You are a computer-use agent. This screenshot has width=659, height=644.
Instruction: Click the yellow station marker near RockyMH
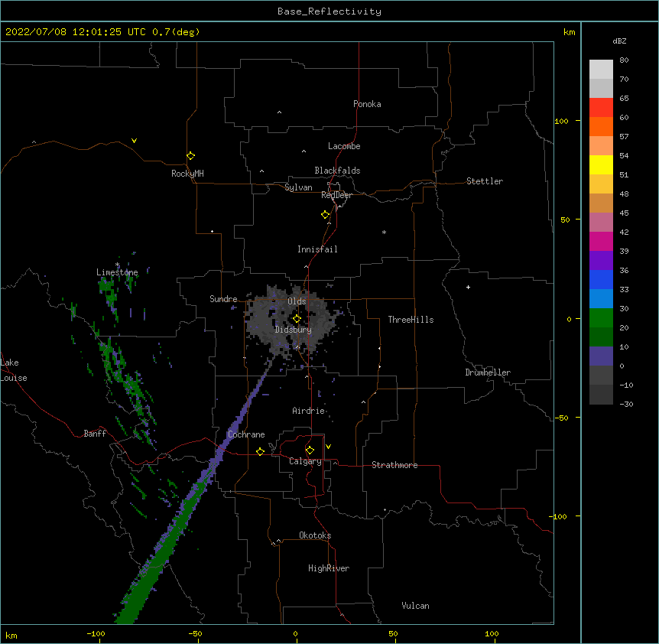click(190, 156)
